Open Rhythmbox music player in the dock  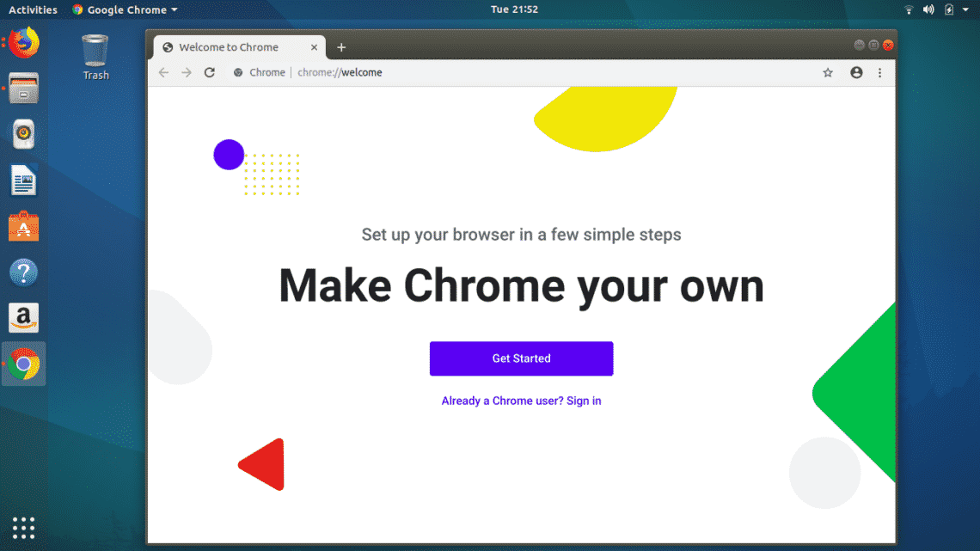[x=24, y=134]
